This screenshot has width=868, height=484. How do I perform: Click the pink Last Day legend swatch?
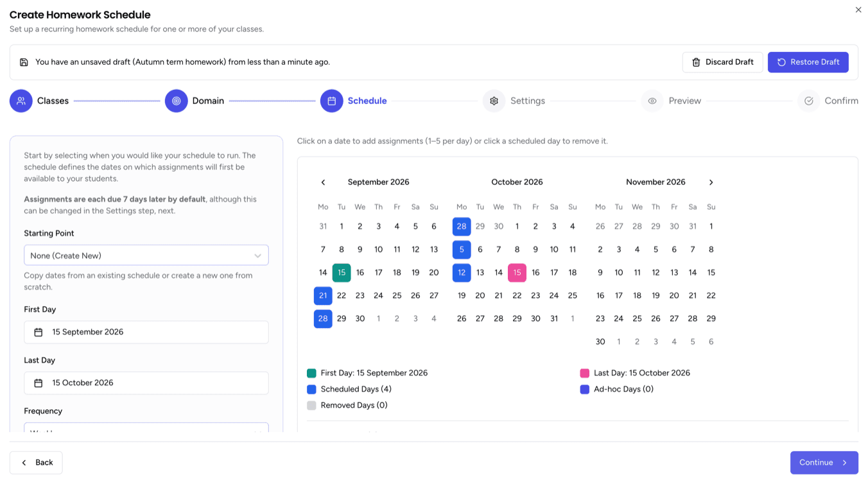pos(584,373)
